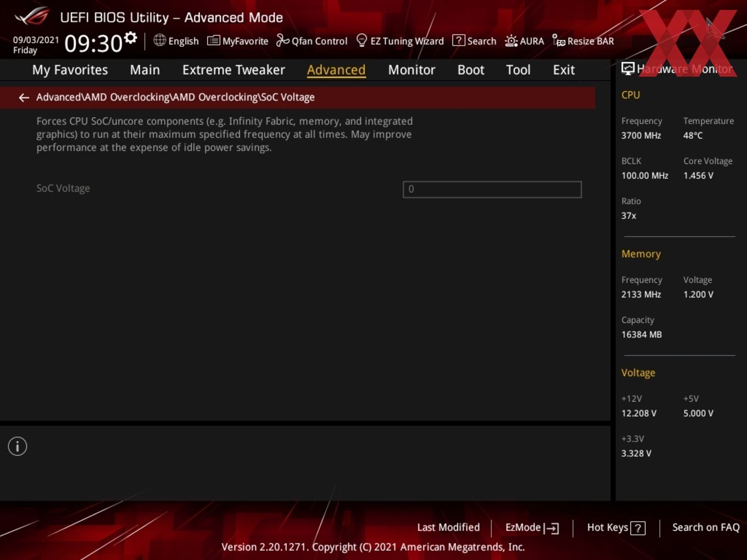Switch to the Tool tab
The width and height of the screenshot is (747, 560).
518,70
